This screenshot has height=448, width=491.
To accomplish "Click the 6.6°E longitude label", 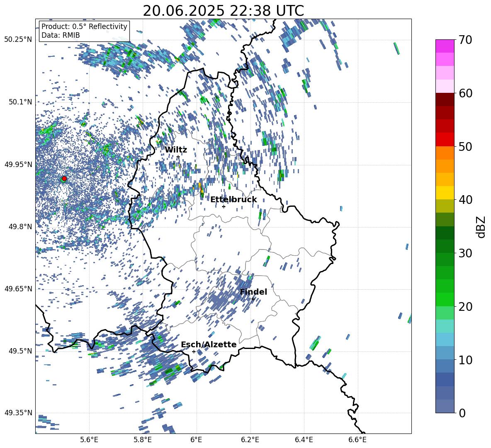I will click(x=357, y=440).
